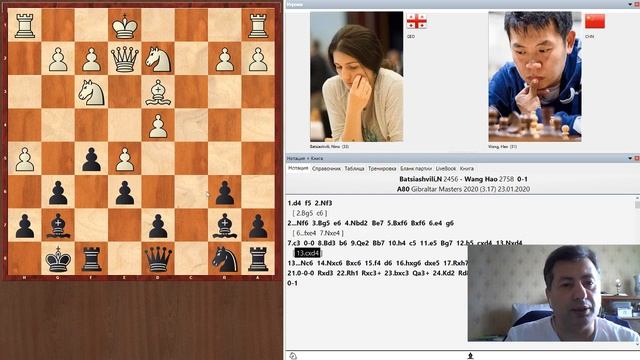This screenshot has width=640, height=360.
Task: Jump to move 5.Bxf6 in notation
Action: click(x=398, y=223)
